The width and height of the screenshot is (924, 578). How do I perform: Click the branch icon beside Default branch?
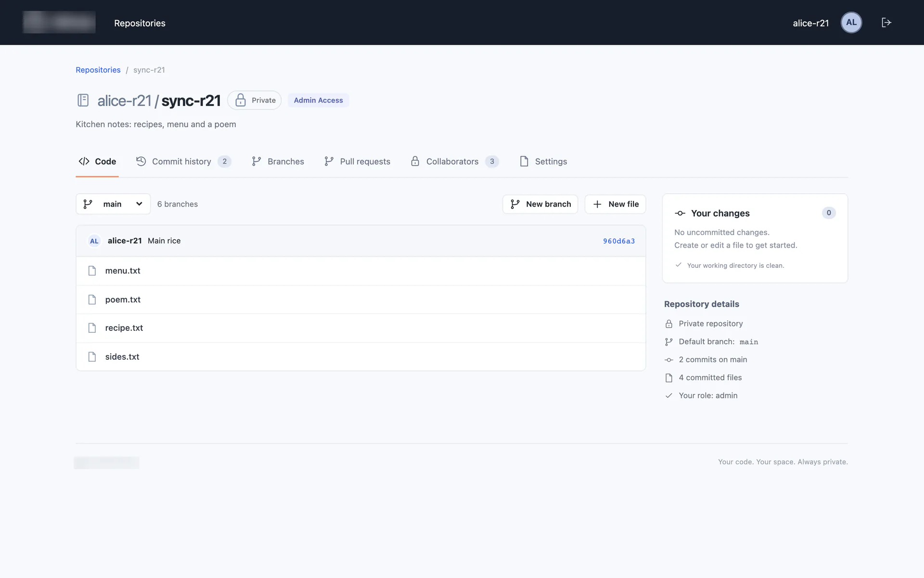(668, 342)
